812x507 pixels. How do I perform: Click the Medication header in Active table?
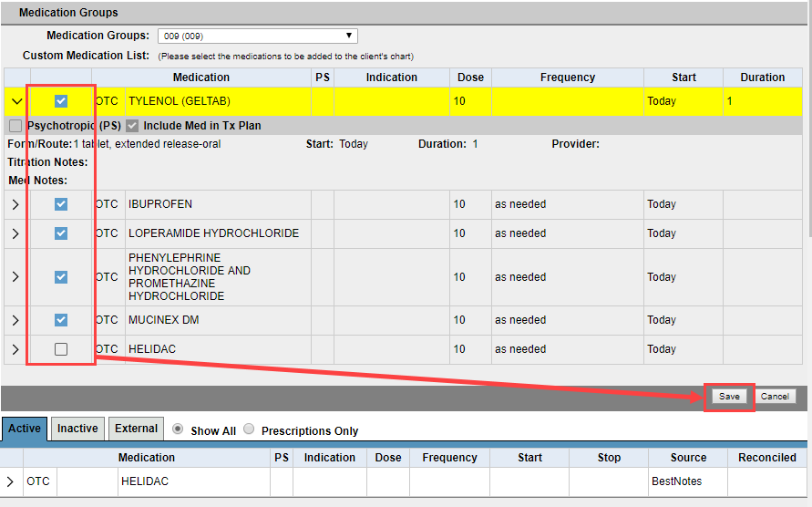147,458
